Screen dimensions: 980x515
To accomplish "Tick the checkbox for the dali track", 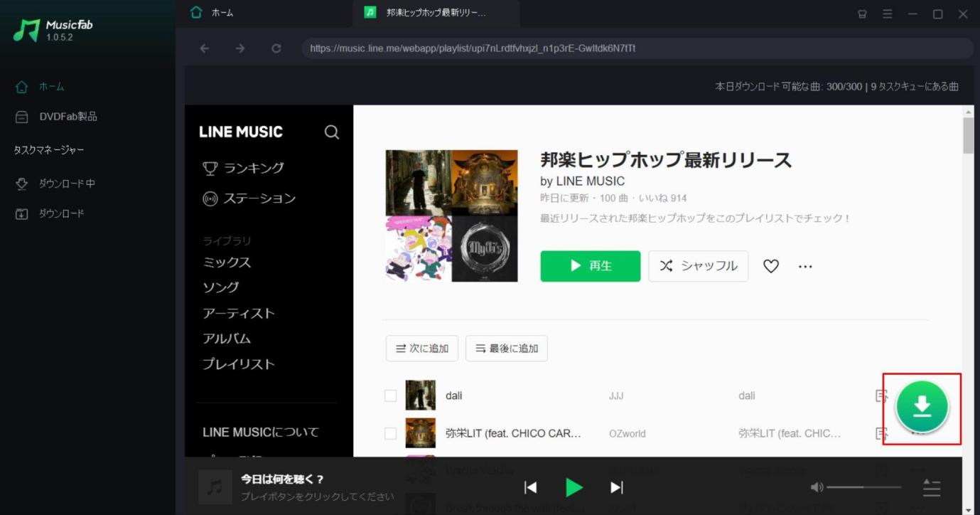I will pos(390,395).
